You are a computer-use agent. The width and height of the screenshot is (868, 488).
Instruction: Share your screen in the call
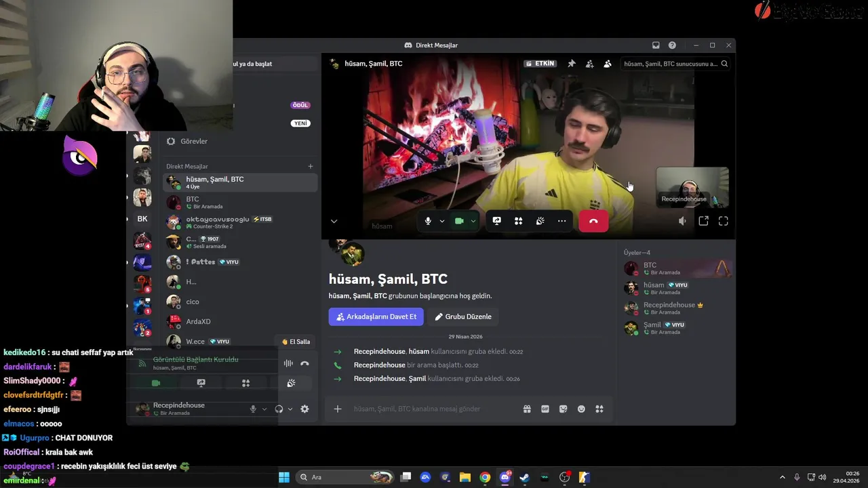click(496, 221)
